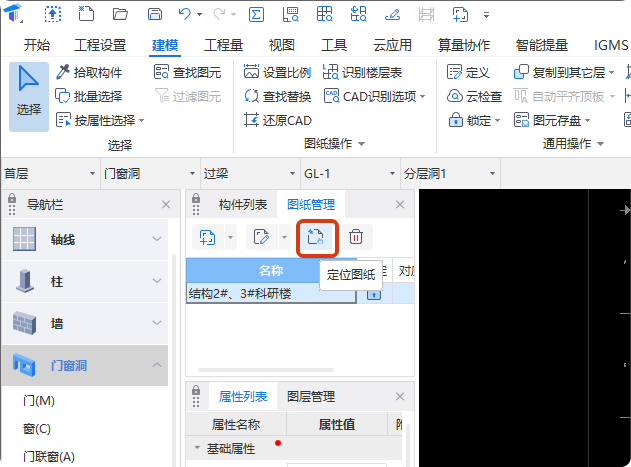The image size is (631, 467).
Task: Click the horizontal scrollbar in drawing list
Action: [266, 370]
